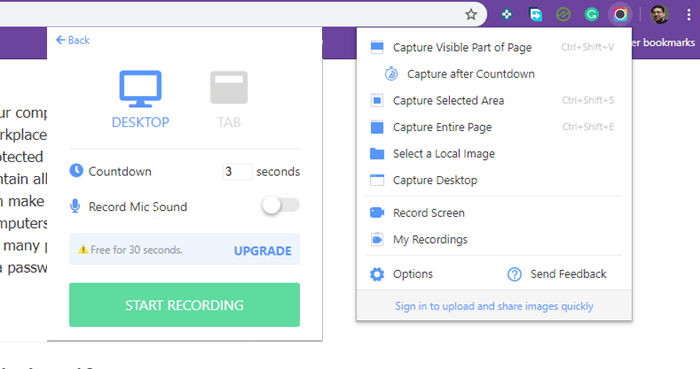Click the Awesome Screenshot extension icon

pyautogui.click(x=620, y=15)
